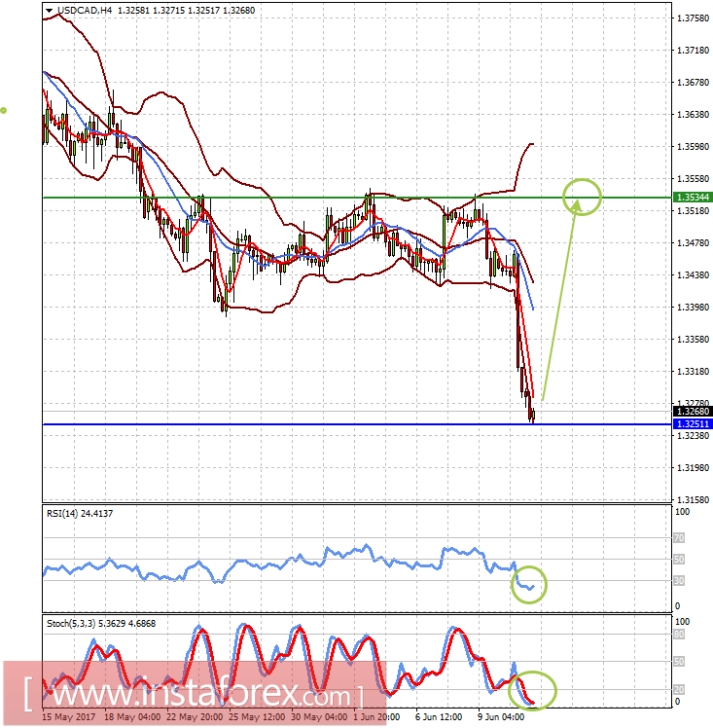Screen dimensions: 713x728
Task: Click the green circle on the RSI indicator
Action: click(529, 585)
